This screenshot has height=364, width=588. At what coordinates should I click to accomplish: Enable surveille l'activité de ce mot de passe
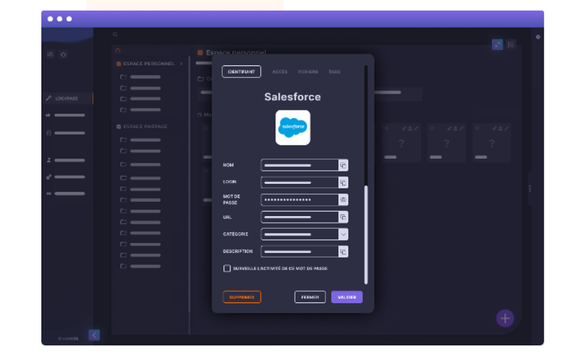[x=227, y=268]
